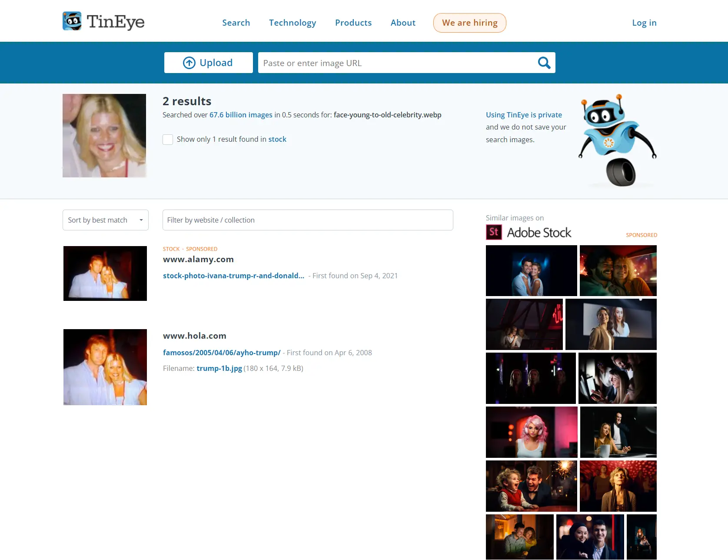Click the Adobe Stock logo
The image size is (728, 560).
529,233
